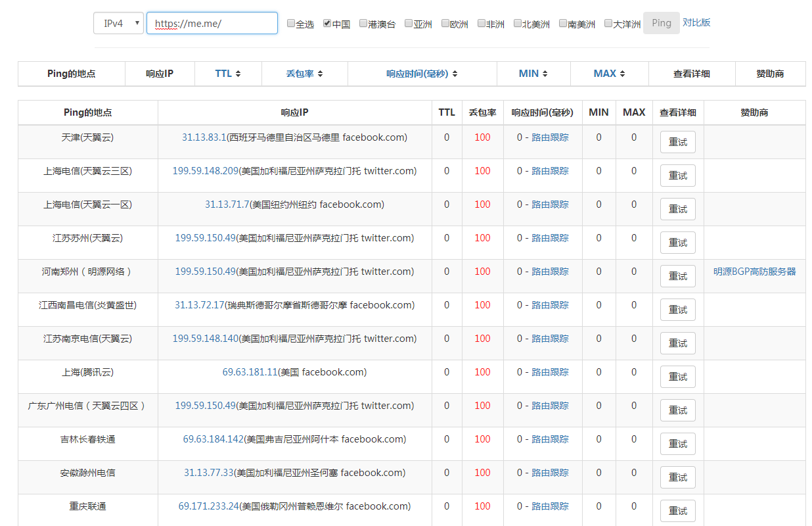The width and height of the screenshot is (812, 526).
Task: Sort results by the MAX column
Action: click(x=609, y=74)
